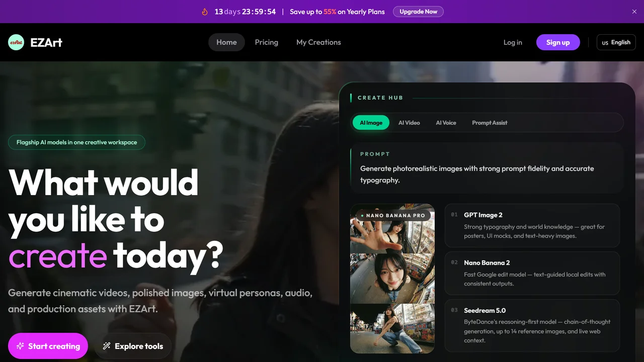Click the magic wand icon on Explore tools

click(107, 346)
